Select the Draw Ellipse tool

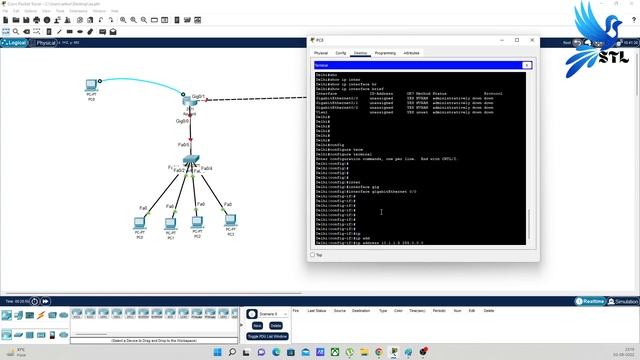[80, 31]
